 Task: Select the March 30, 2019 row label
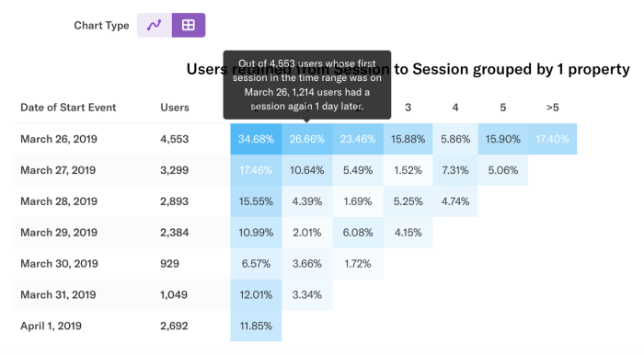pyautogui.click(x=59, y=263)
